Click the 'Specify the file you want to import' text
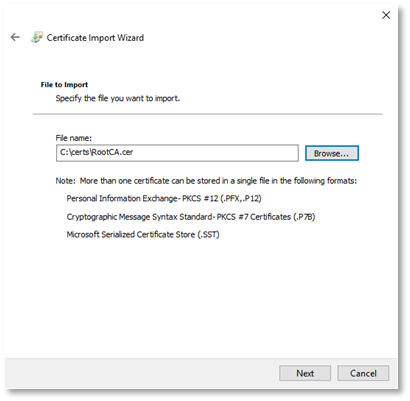 pos(118,98)
